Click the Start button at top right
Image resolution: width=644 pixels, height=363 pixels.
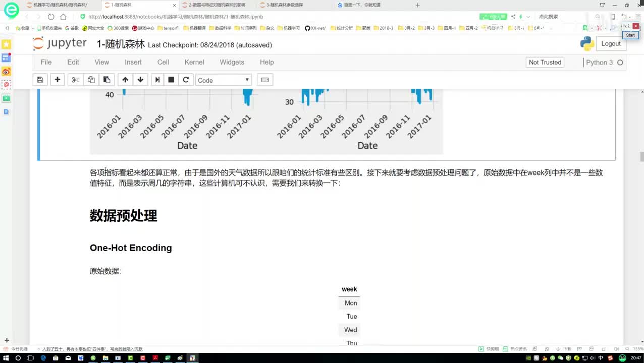[630, 35]
